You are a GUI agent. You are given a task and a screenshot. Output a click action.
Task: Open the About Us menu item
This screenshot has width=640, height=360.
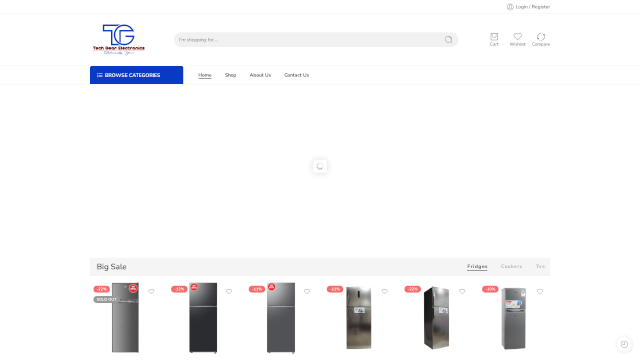260,75
